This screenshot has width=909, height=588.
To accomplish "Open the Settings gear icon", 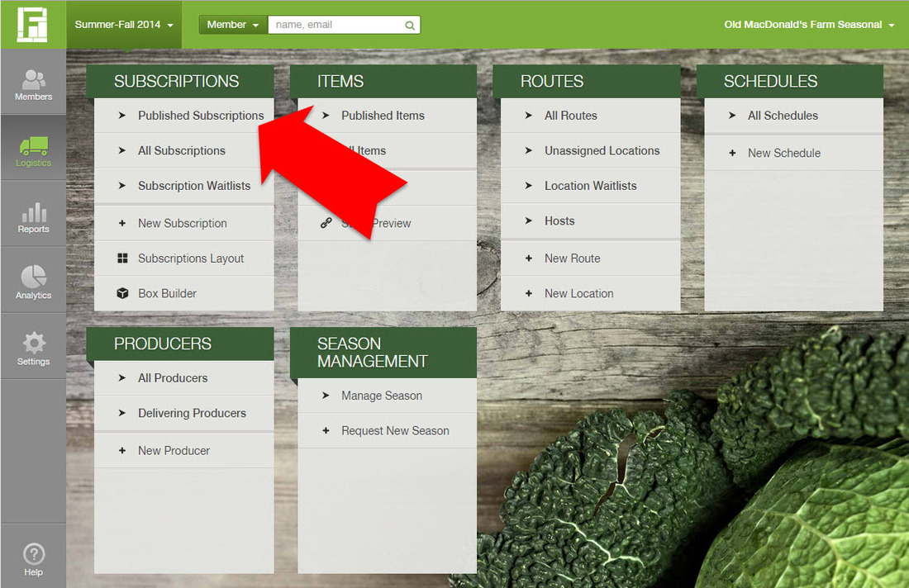I will tap(34, 343).
